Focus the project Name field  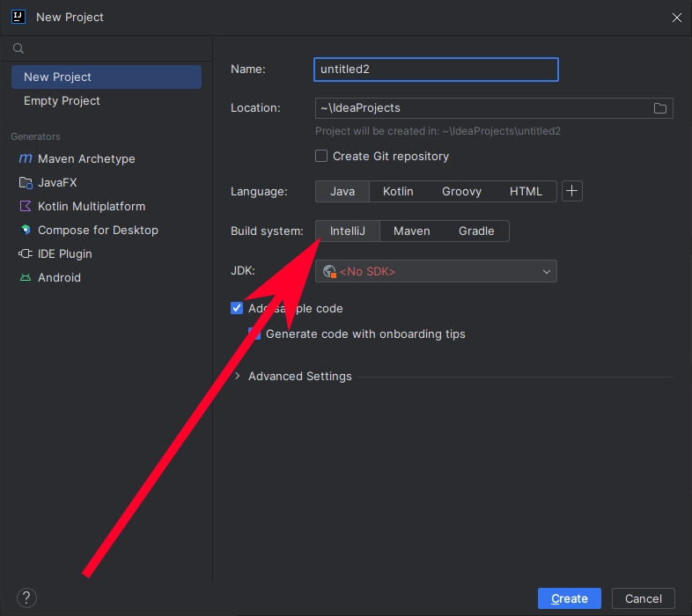tap(436, 70)
